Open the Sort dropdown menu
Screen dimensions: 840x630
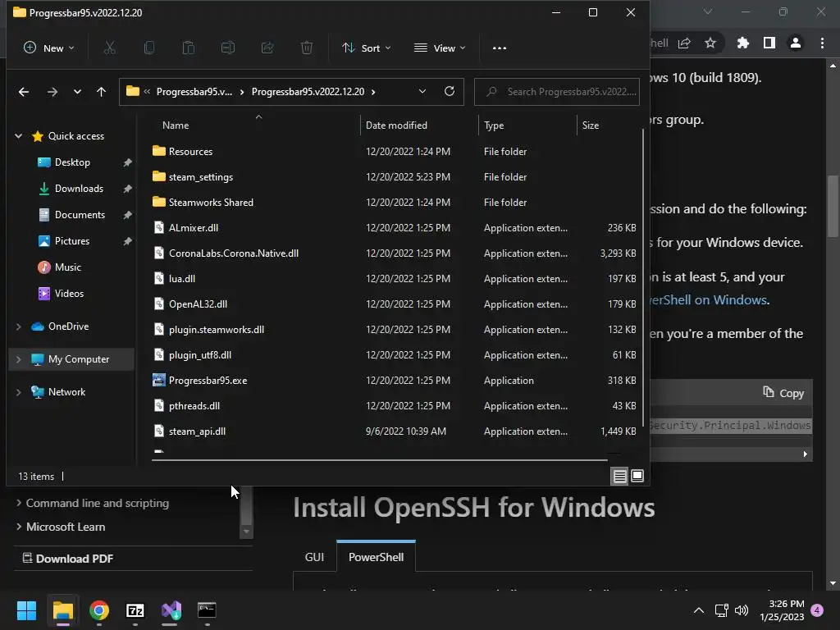(367, 48)
